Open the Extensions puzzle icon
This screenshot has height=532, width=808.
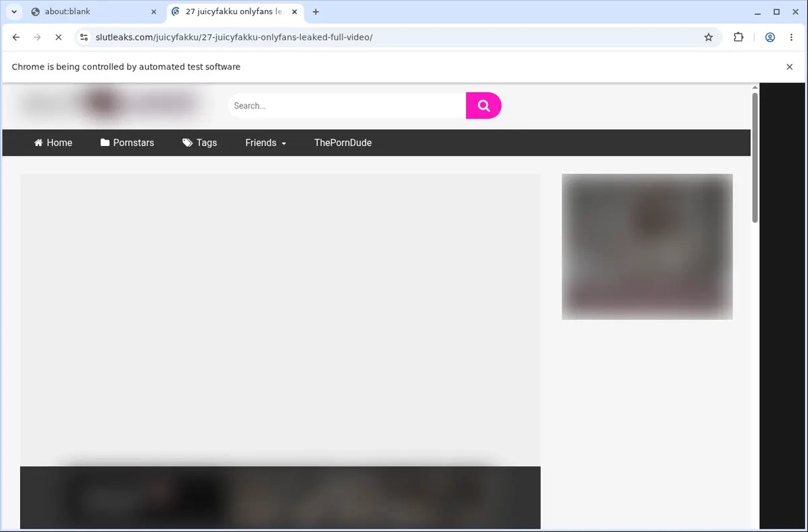[x=739, y=37]
